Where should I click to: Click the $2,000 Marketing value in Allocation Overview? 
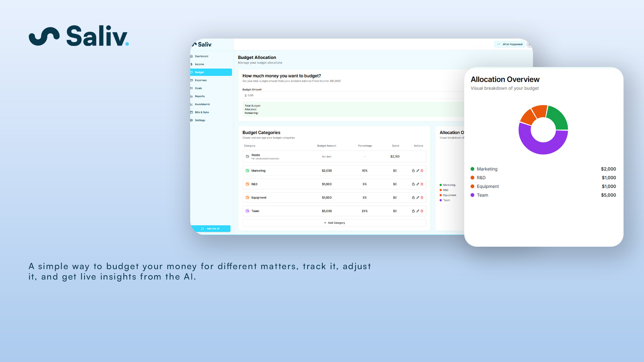point(608,169)
